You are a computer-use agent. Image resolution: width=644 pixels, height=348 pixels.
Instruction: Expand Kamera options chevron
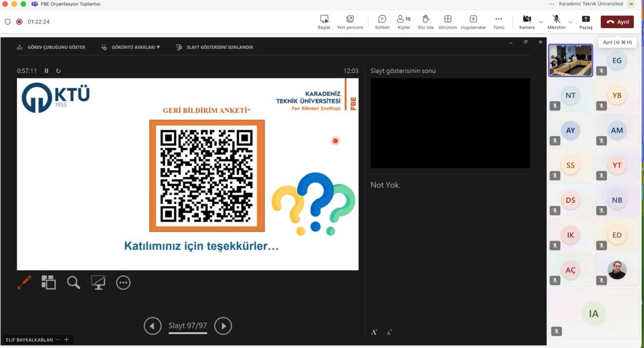[x=541, y=22]
